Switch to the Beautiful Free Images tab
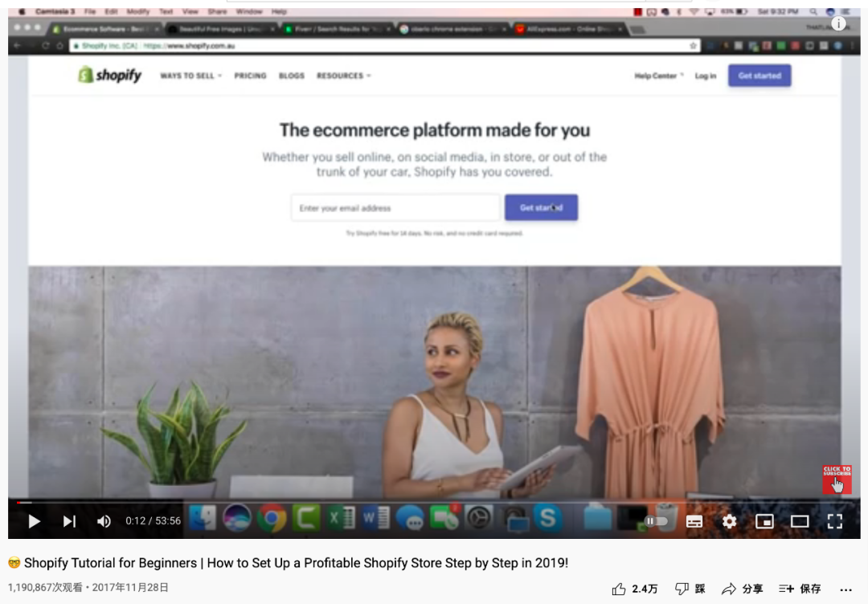 pyautogui.click(x=221, y=29)
